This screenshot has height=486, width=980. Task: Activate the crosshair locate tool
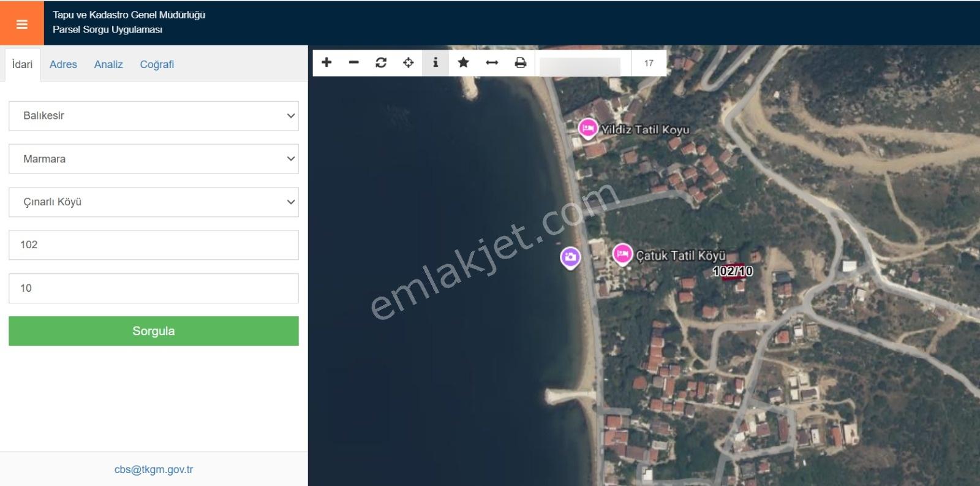point(408,63)
